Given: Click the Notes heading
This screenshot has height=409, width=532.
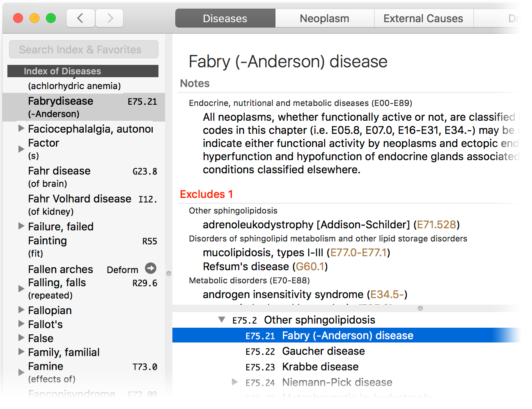Looking at the screenshot, I should [195, 83].
